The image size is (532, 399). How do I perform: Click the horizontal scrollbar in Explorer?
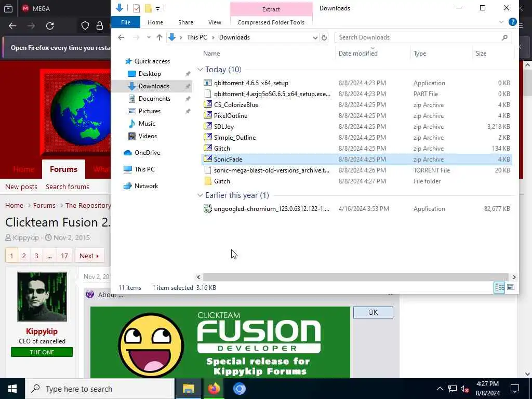[x=355, y=277]
